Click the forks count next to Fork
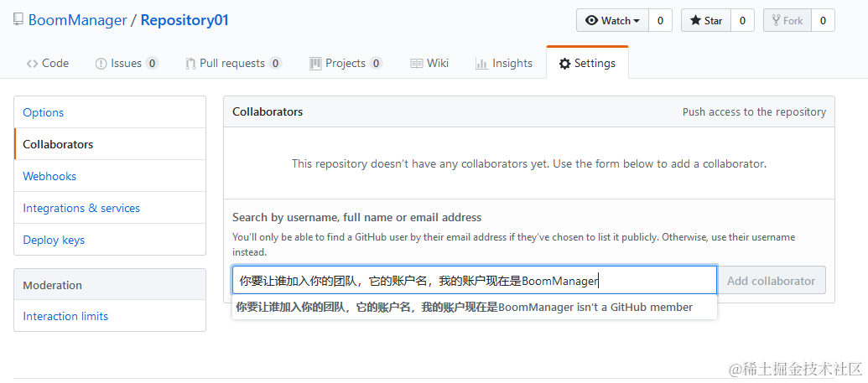This screenshot has height=383, width=868. click(x=824, y=20)
